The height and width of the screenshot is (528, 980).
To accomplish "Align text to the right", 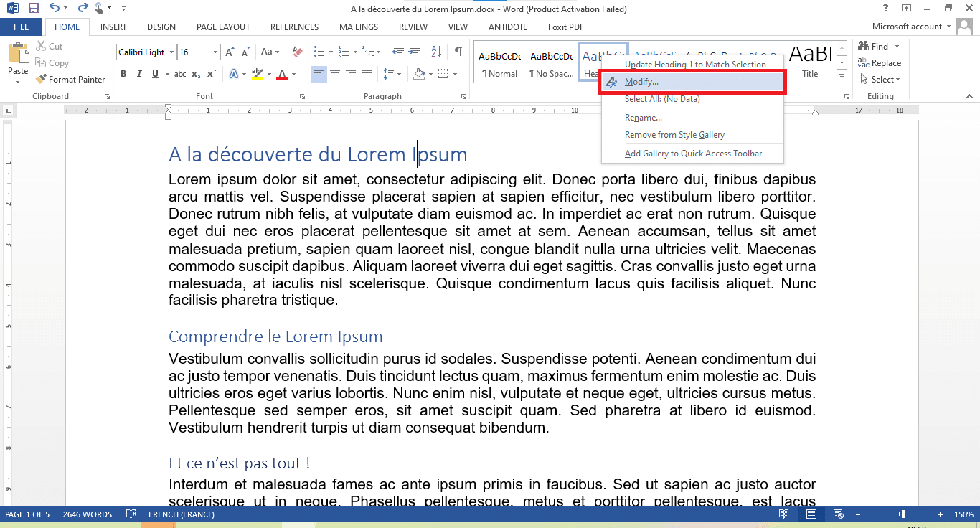I will [x=351, y=74].
